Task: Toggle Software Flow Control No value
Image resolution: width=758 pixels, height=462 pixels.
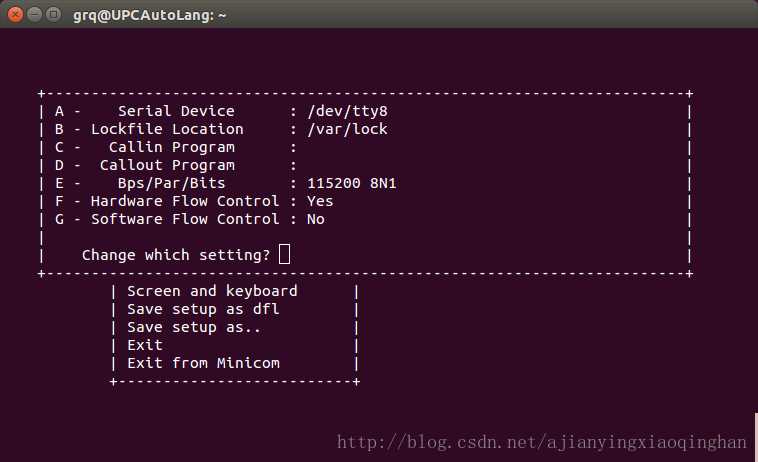Action: click(316, 219)
